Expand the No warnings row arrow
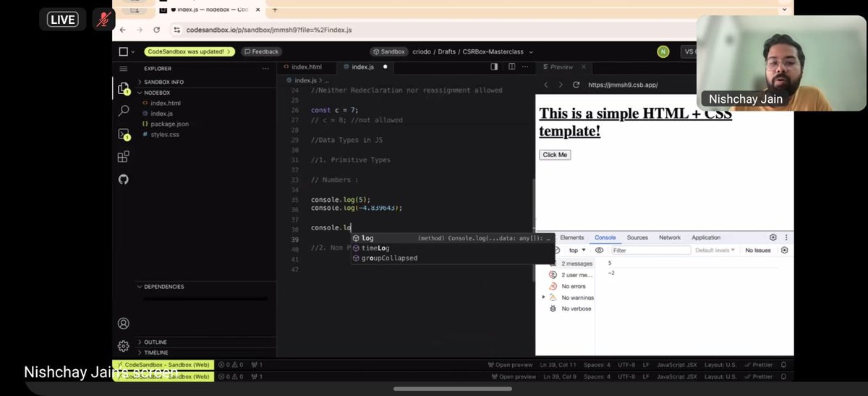This screenshot has width=868, height=396. (x=544, y=298)
